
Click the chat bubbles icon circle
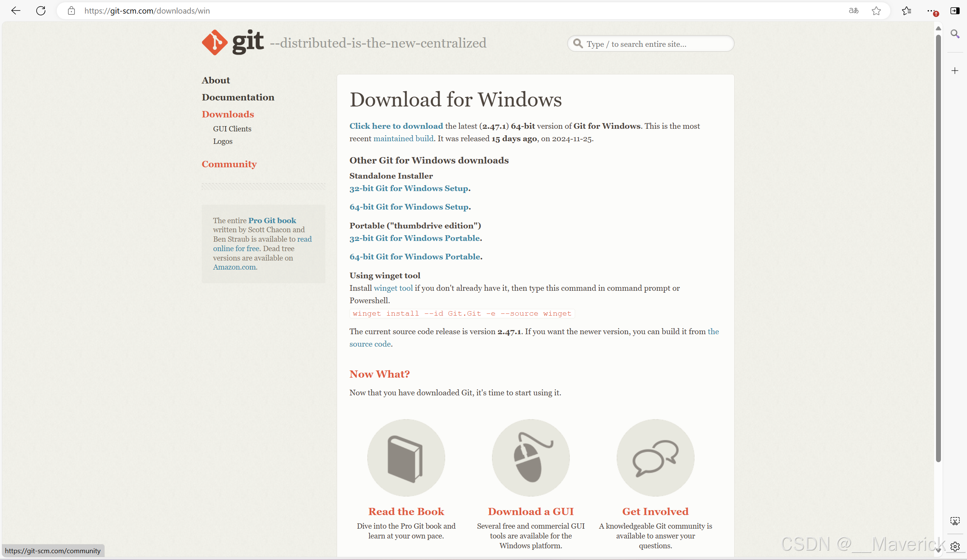(x=655, y=458)
